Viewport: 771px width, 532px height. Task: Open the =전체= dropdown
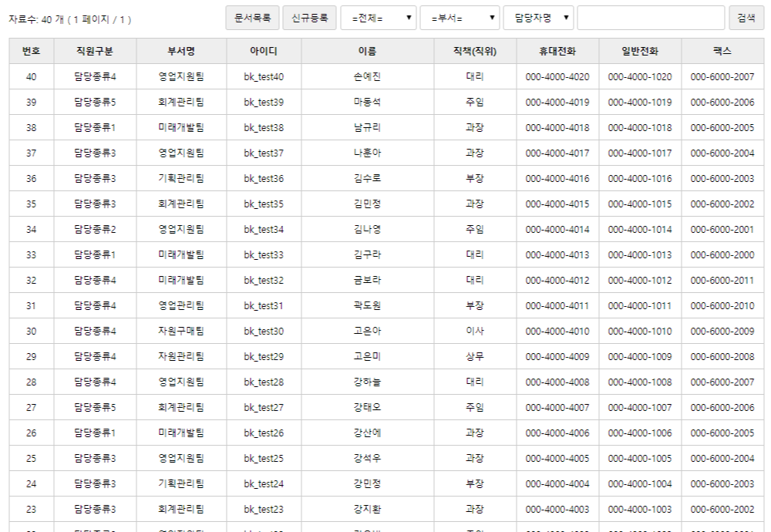click(x=379, y=18)
